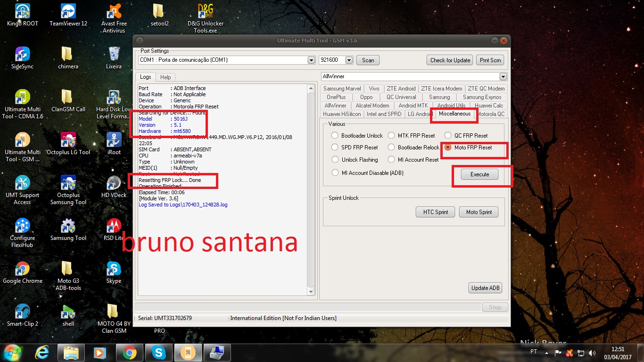The image size is (644, 362).
Task: Launch the Skype desktop shortcut
Action: pos(114,272)
